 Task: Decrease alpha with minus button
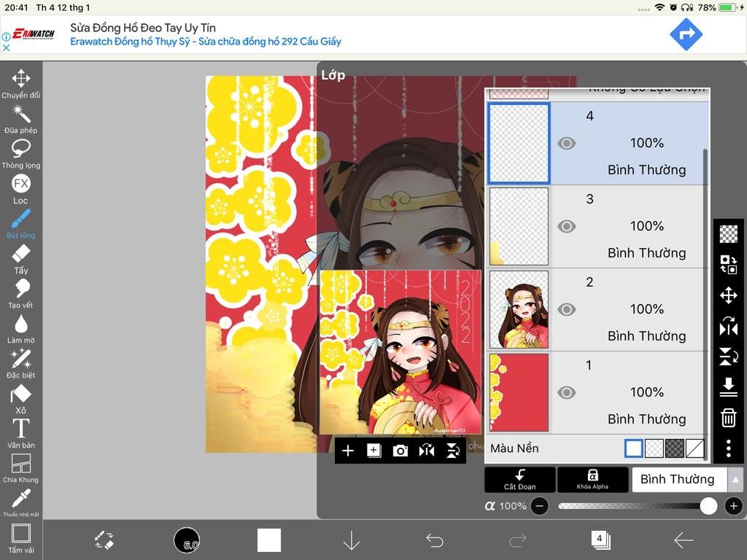tap(539, 506)
